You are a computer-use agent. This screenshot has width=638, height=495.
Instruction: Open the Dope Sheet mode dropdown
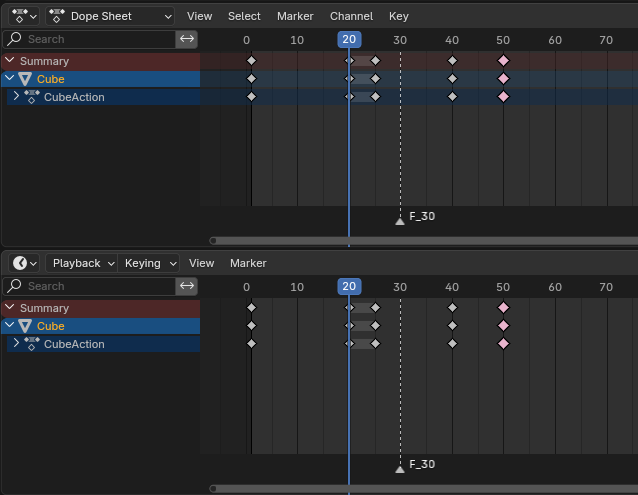click(110, 16)
